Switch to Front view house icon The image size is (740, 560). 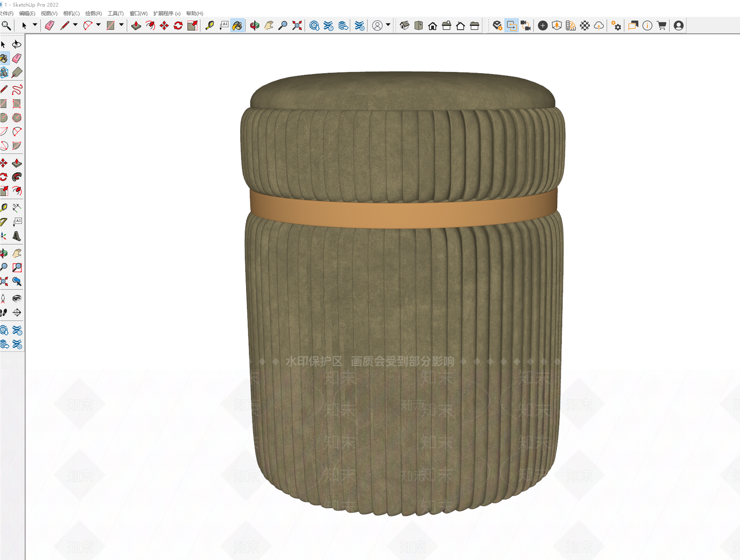[432, 25]
